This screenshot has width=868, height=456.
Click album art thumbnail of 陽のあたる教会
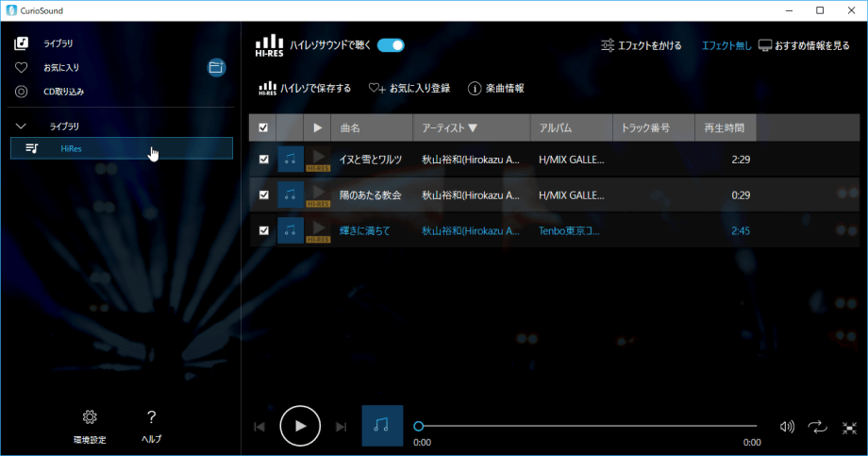290,194
